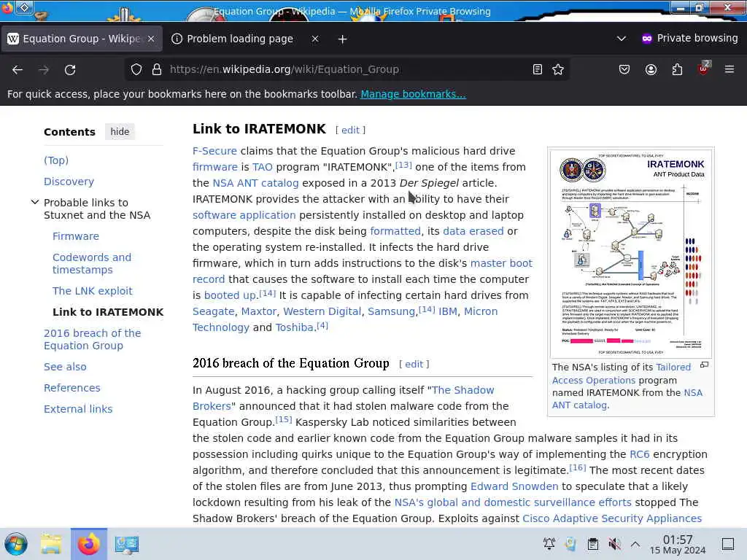Open the taskbar clock and date
Screen dimensions: 747x560
coord(678,544)
